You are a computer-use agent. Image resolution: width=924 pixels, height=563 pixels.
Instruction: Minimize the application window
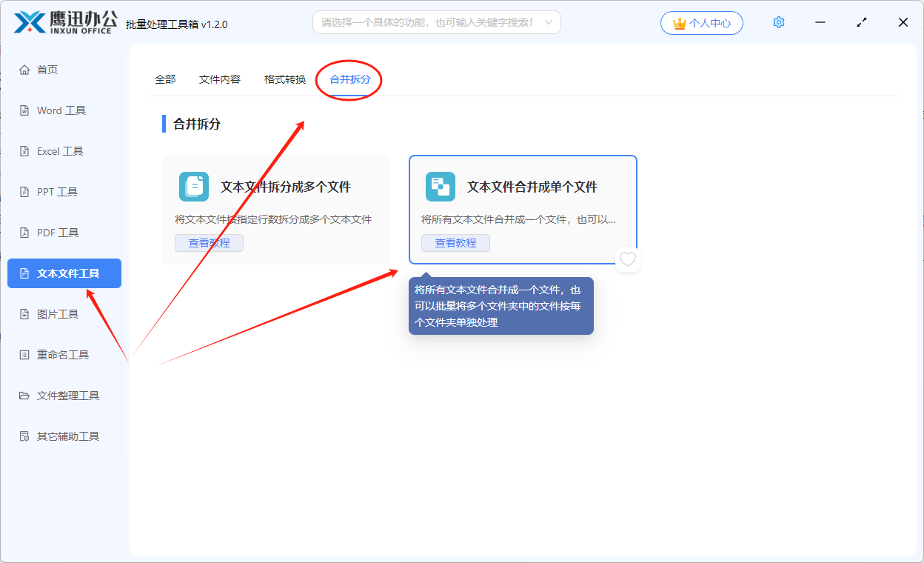tap(820, 23)
